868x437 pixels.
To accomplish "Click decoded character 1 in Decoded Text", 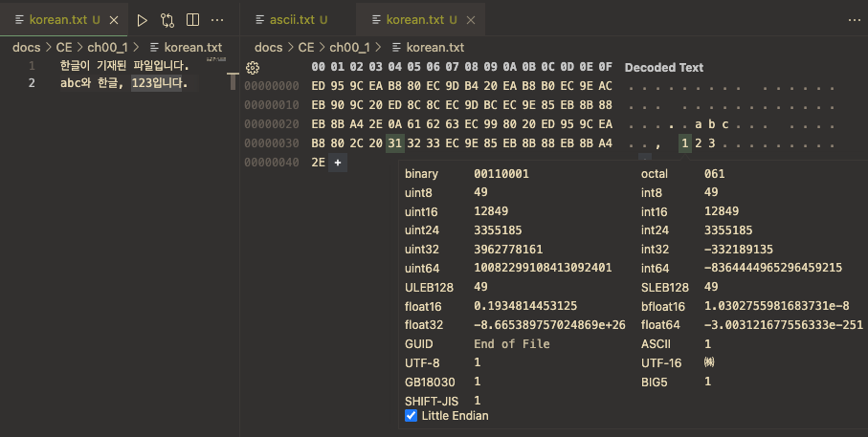I will point(685,143).
